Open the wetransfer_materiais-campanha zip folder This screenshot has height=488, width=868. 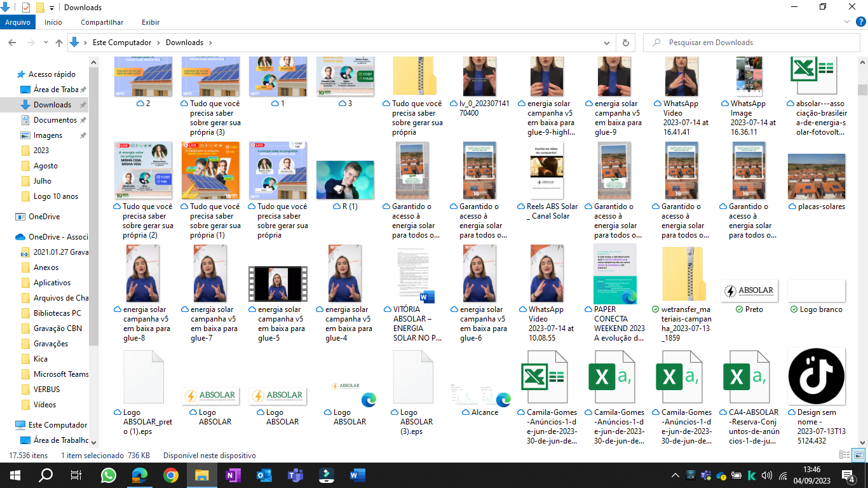[682, 274]
